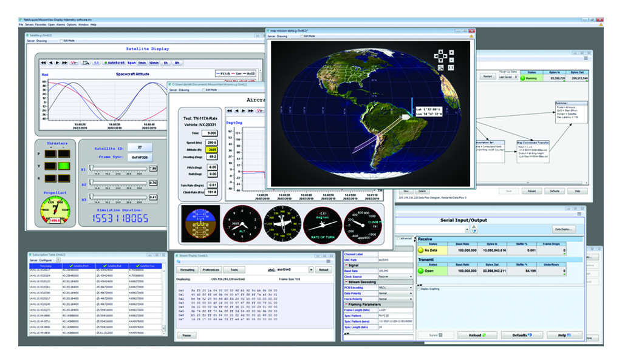Click the Satellite ID field showing 27
The width and height of the screenshot is (622, 364).
[140, 147]
